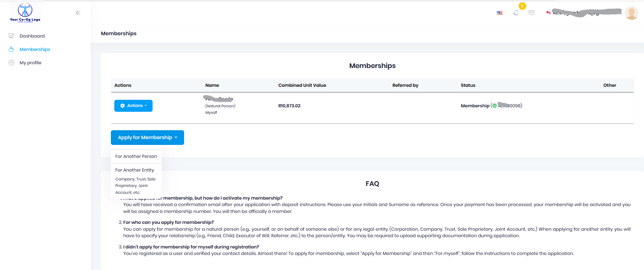644x270 pixels.
Task: Click the Memberships page title breadcrumb
Action: [x=119, y=33]
